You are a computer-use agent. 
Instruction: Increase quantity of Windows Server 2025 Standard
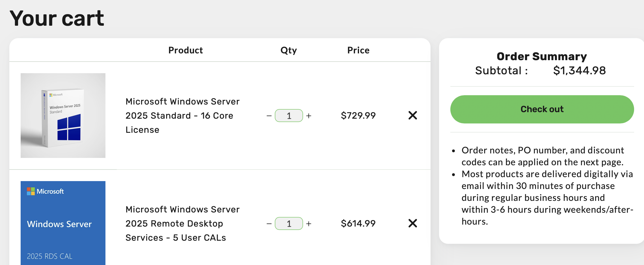(x=309, y=116)
